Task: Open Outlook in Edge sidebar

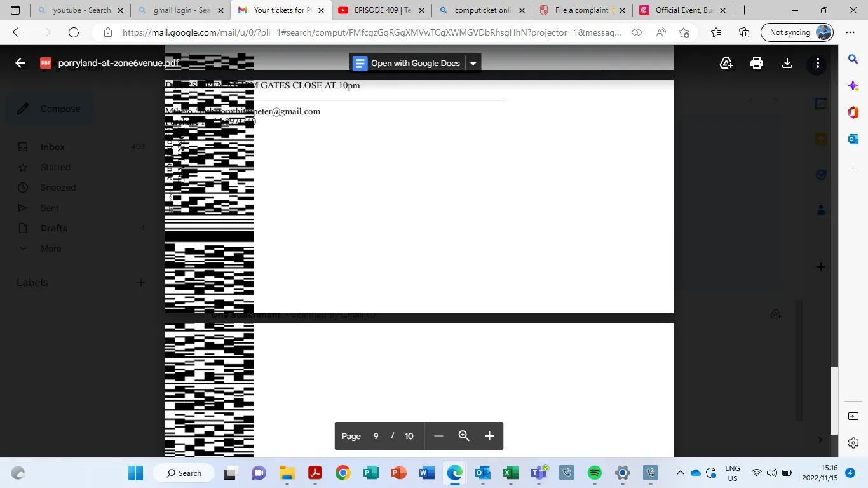Action: [853, 139]
